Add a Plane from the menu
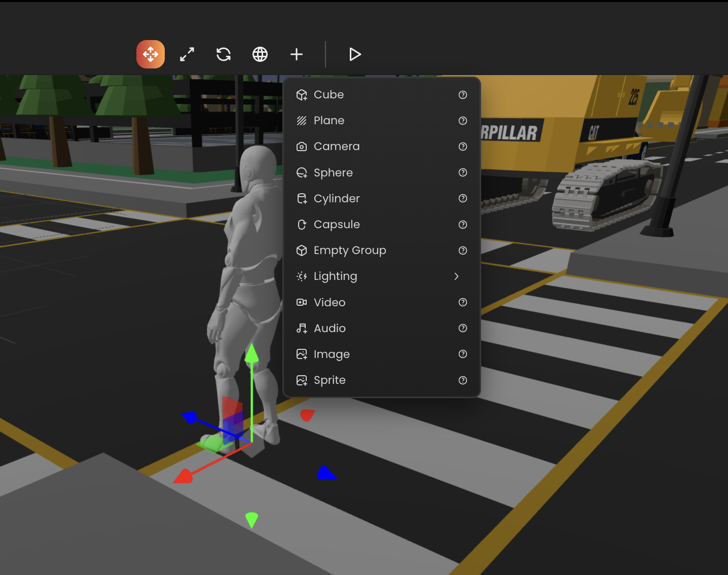 381,121
